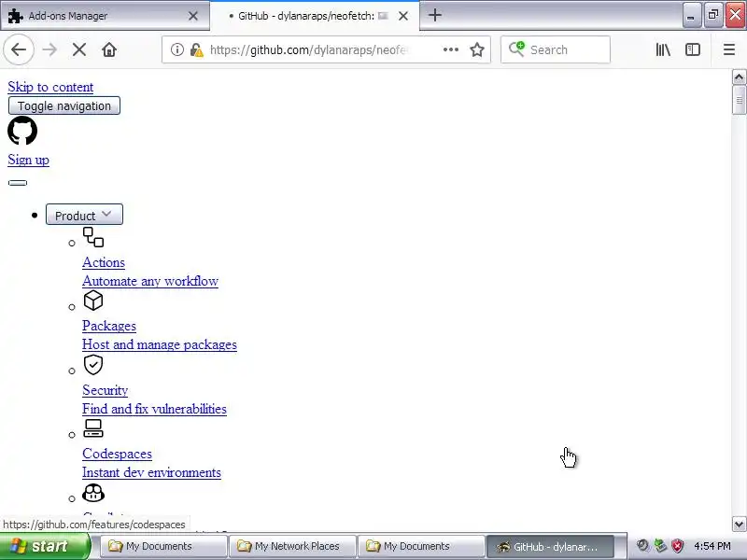Click Instant dev environments link

click(x=151, y=472)
